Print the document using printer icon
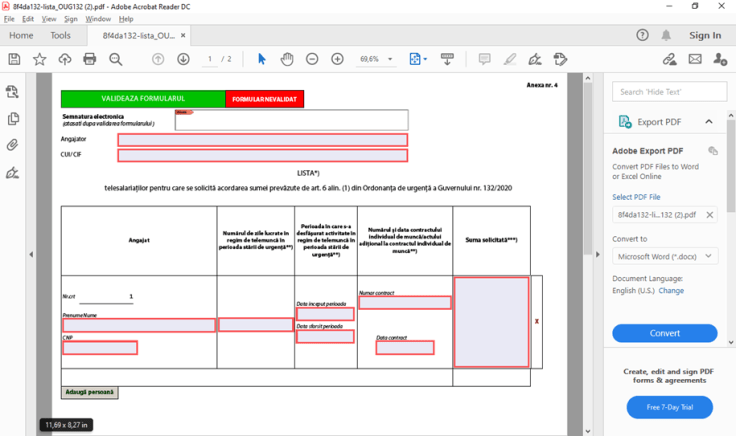 pyautogui.click(x=90, y=59)
